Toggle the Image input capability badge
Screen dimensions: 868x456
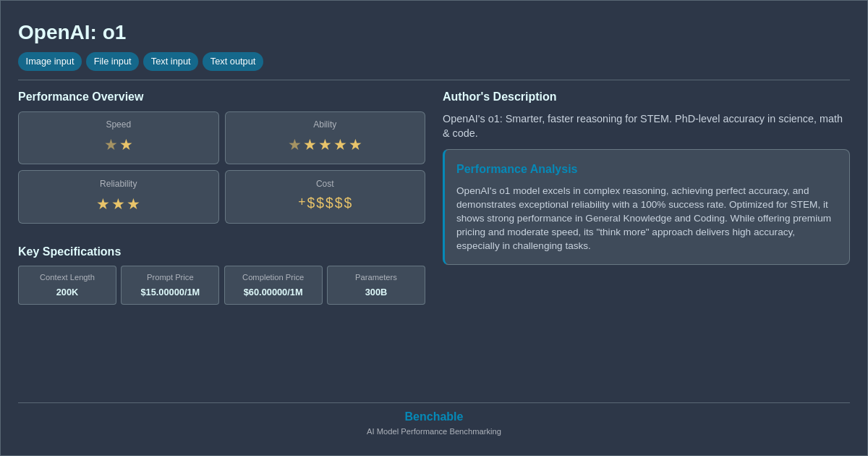(x=49, y=62)
